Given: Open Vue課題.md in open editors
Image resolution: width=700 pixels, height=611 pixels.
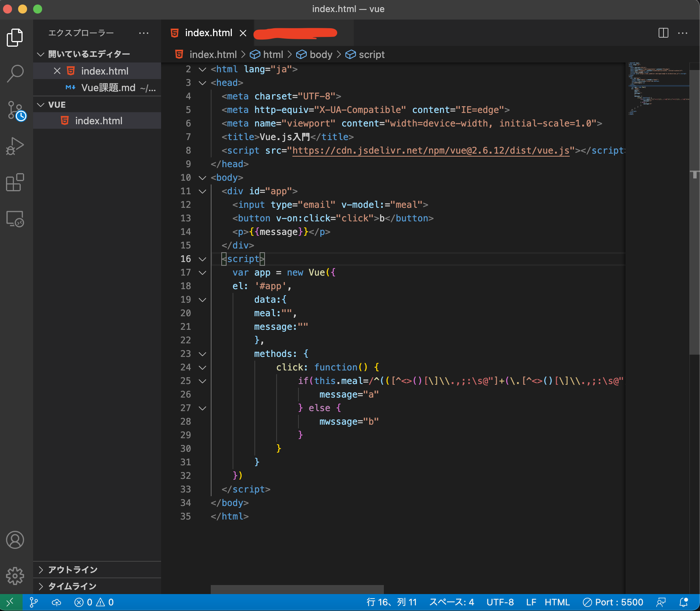Looking at the screenshot, I should 108,88.
